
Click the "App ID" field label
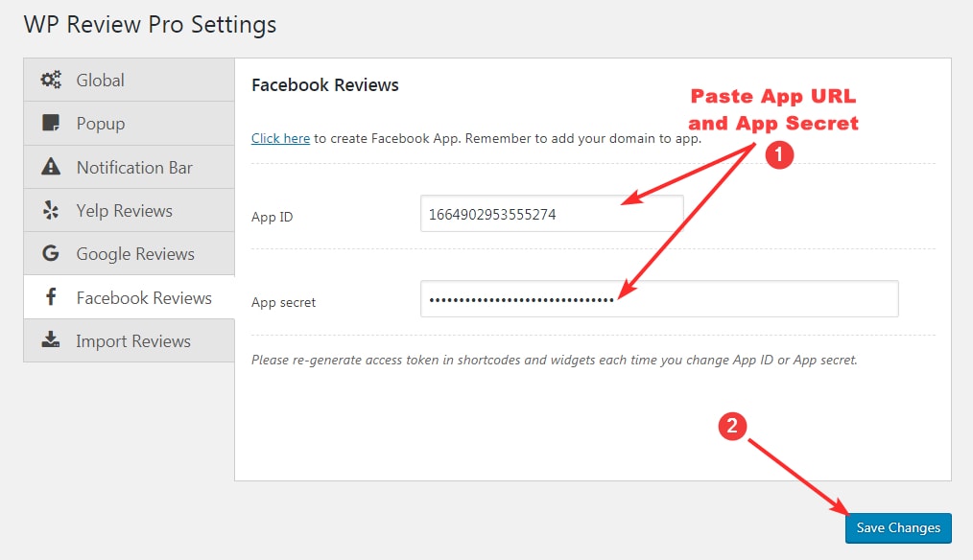click(x=272, y=218)
